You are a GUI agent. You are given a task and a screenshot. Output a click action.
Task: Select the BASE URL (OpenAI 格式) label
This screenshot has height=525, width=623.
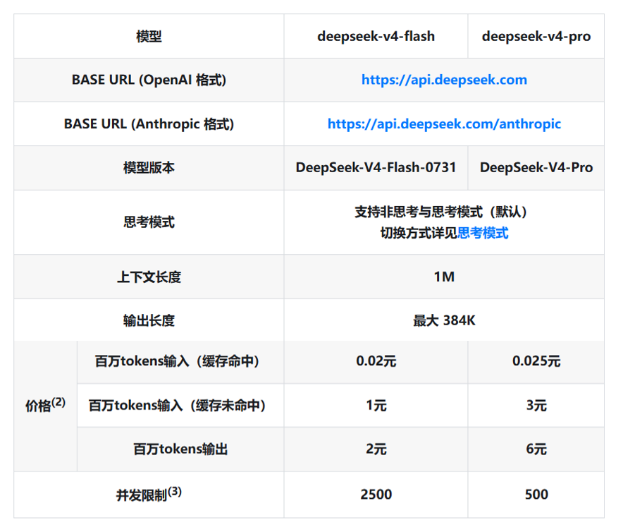[x=149, y=80]
